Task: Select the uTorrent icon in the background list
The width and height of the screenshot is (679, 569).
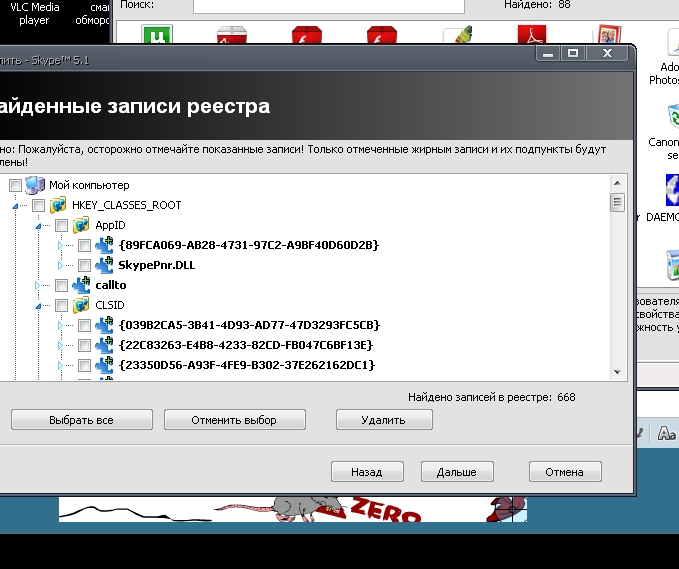Action: tap(157, 34)
